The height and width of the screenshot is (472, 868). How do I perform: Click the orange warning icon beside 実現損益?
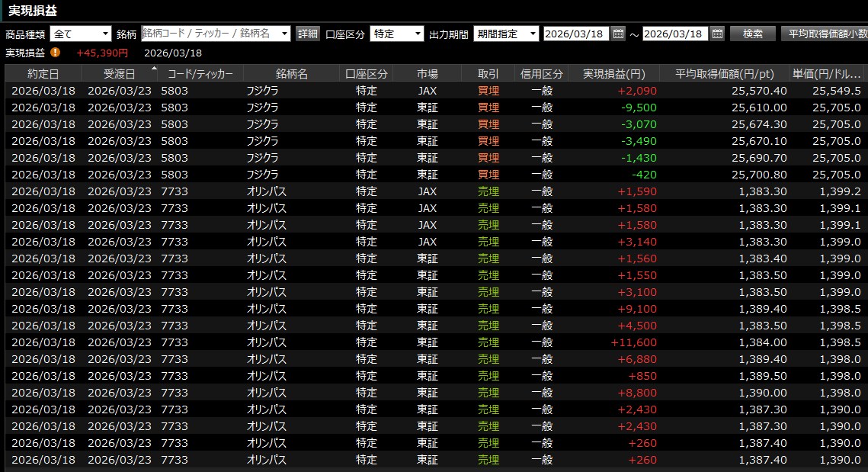56,53
